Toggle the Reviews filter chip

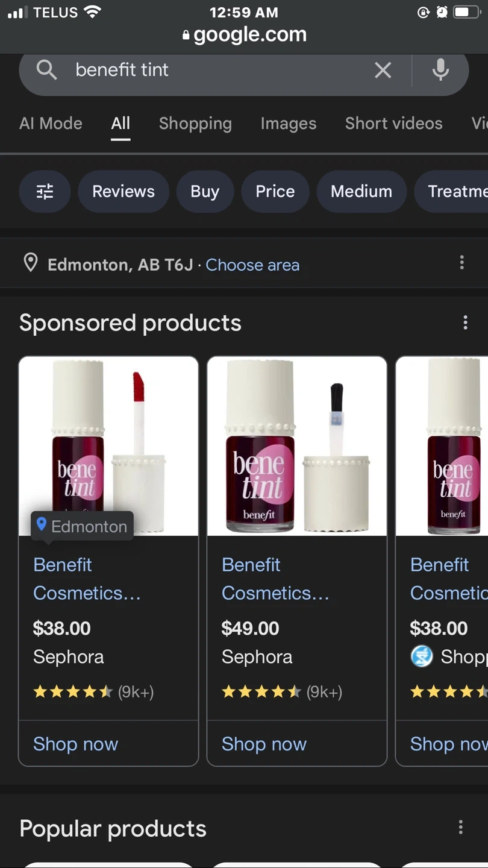pos(124,192)
